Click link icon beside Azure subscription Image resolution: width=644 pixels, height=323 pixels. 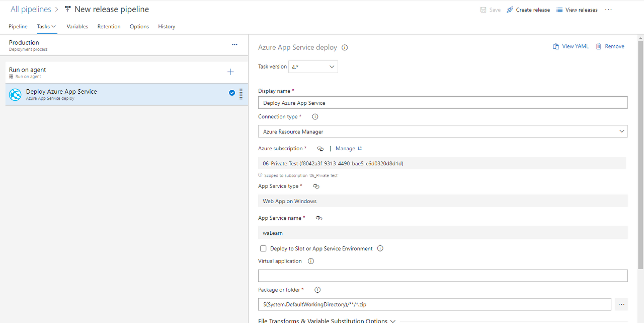point(320,149)
